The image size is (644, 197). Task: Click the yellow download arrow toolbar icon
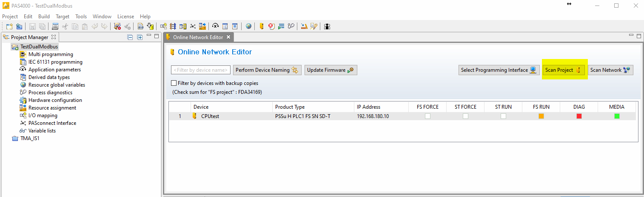tap(150, 26)
